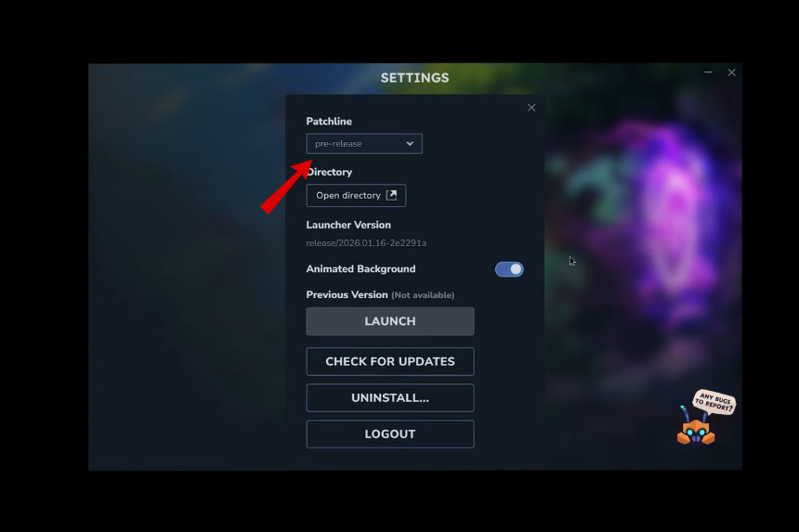The height and width of the screenshot is (532, 799).
Task: Open the Patchline pre-release dropdown
Action: [364, 144]
